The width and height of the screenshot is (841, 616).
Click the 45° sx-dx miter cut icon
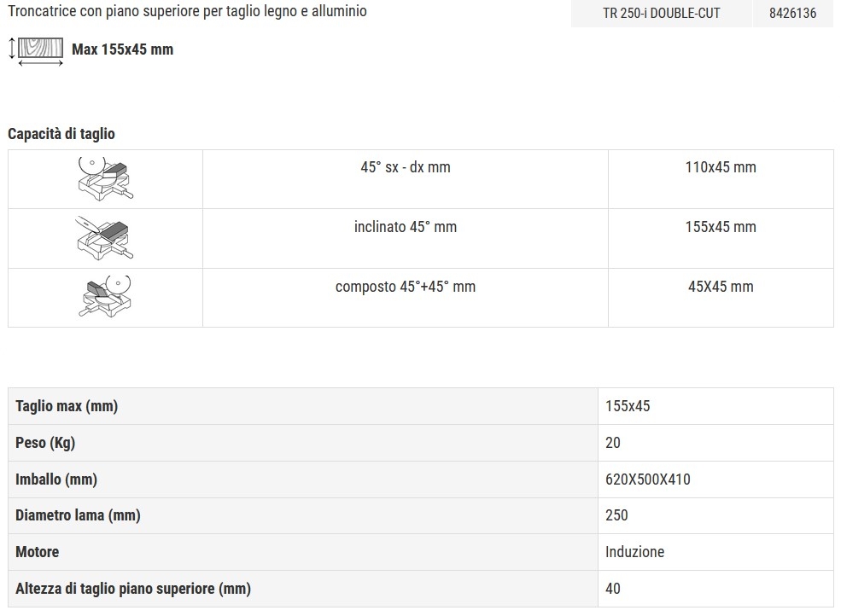(x=105, y=179)
